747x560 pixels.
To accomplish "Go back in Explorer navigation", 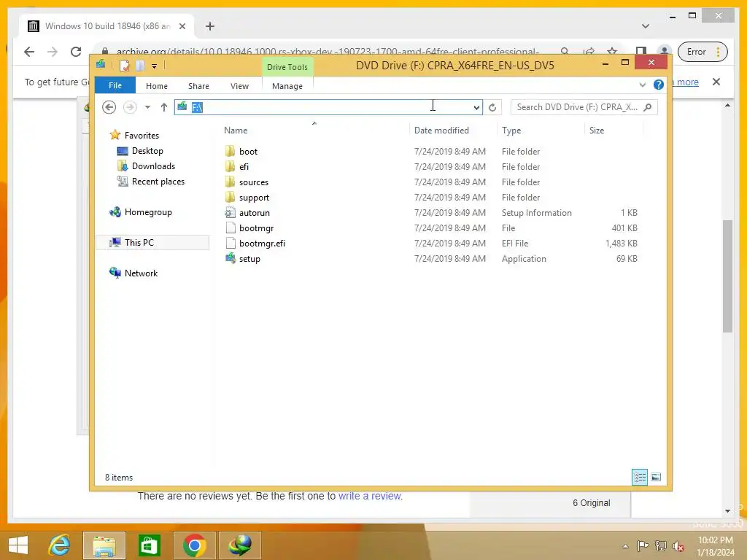I will point(109,107).
